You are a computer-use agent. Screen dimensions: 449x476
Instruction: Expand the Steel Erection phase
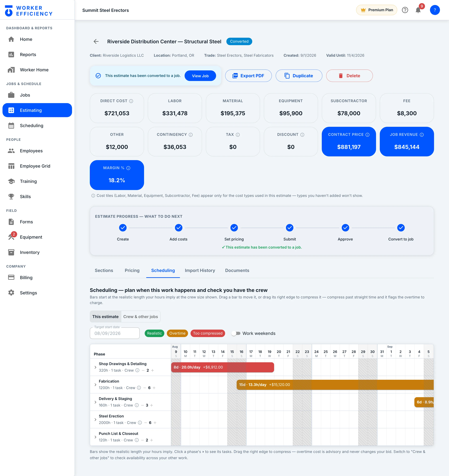tap(95, 419)
